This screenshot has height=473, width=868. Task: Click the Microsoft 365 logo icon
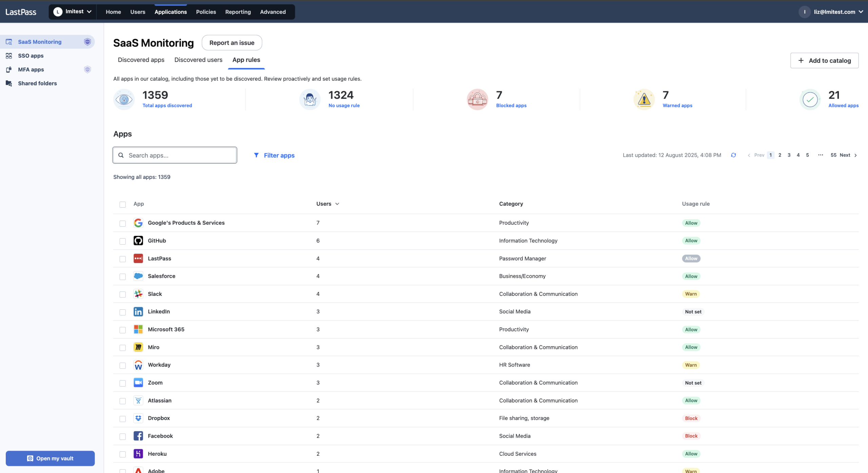click(138, 329)
